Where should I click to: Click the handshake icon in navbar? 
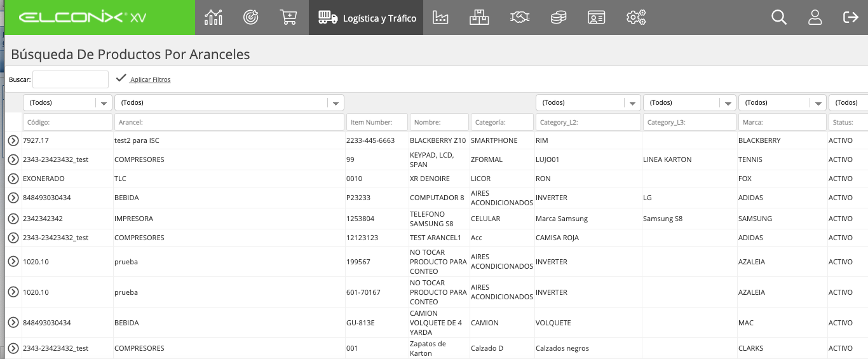[520, 17]
